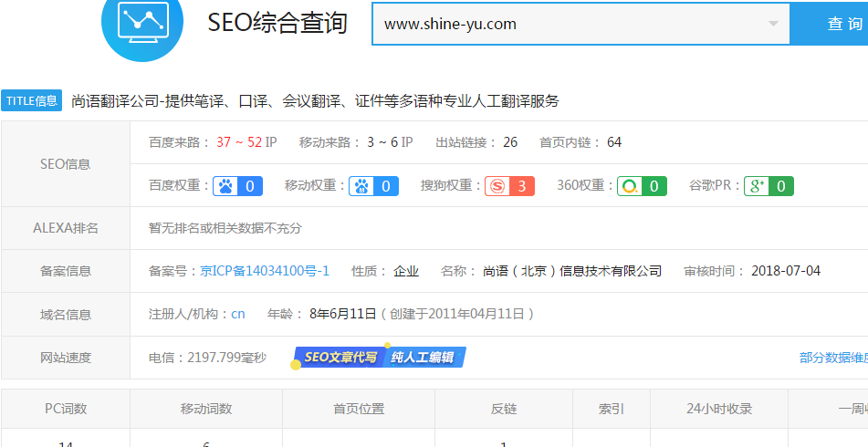The image size is (868, 447).
Task: Open ICP record 京ICP备14034100号-1 link
Action: (x=265, y=271)
